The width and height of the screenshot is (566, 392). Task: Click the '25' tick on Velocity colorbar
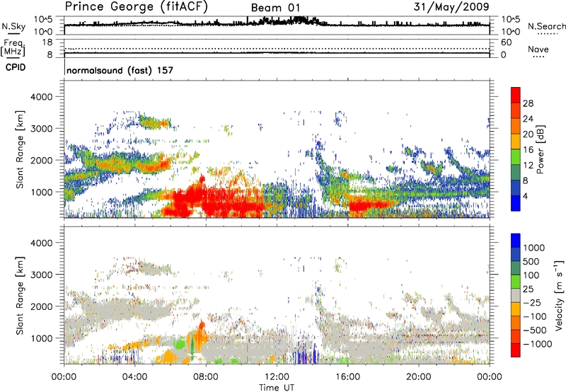click(528, 289)
